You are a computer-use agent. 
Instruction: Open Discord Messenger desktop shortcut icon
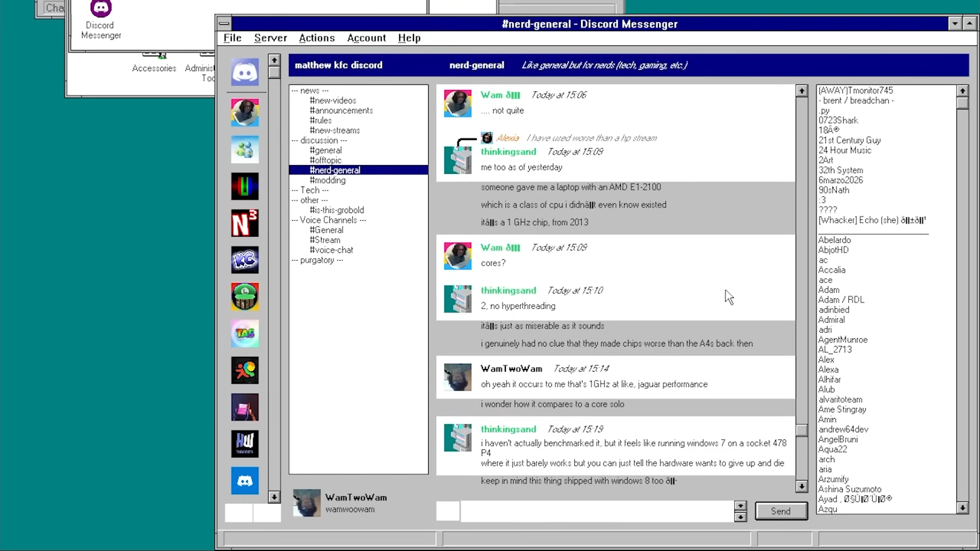(x=101, y=20)
